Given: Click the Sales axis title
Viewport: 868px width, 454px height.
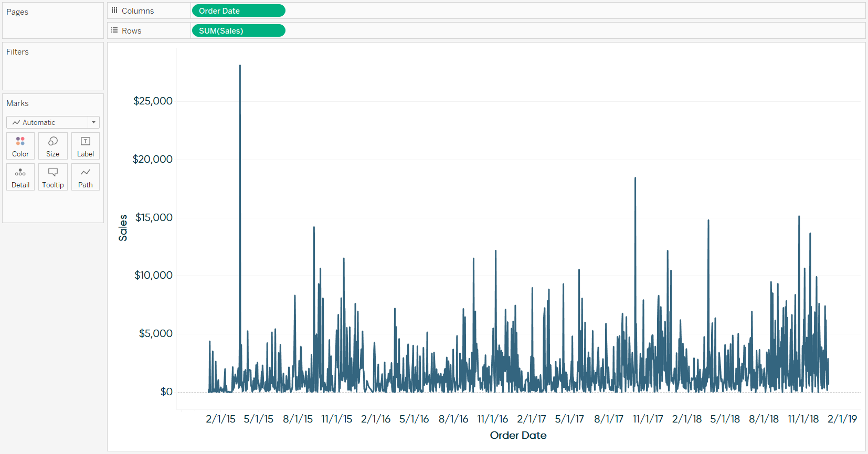Looking at the screenshot, I should 123,228.
